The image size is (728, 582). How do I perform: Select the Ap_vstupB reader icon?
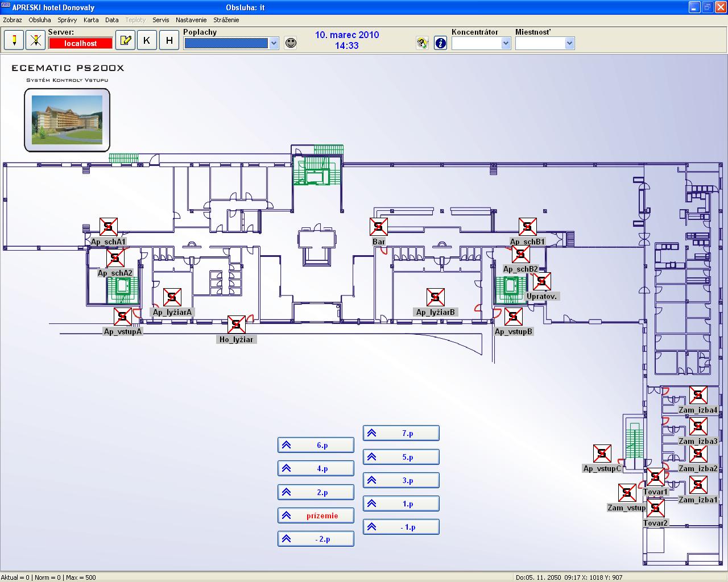tap(514, 317)
